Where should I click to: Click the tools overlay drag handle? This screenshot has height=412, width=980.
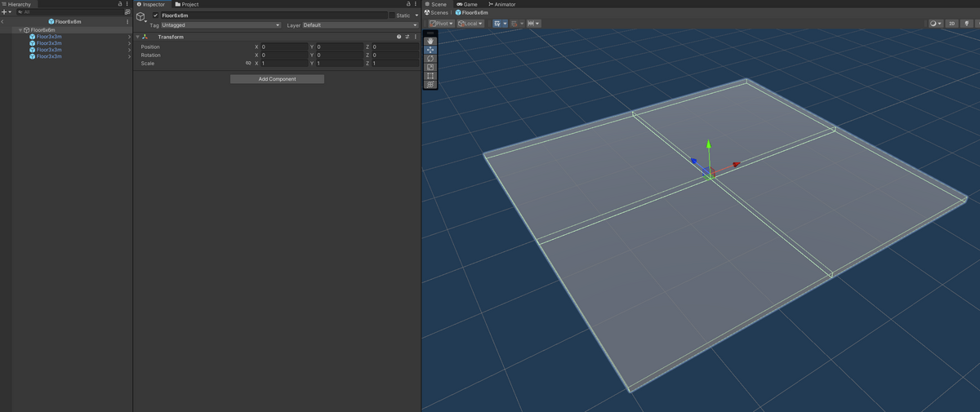coord(430,33)
